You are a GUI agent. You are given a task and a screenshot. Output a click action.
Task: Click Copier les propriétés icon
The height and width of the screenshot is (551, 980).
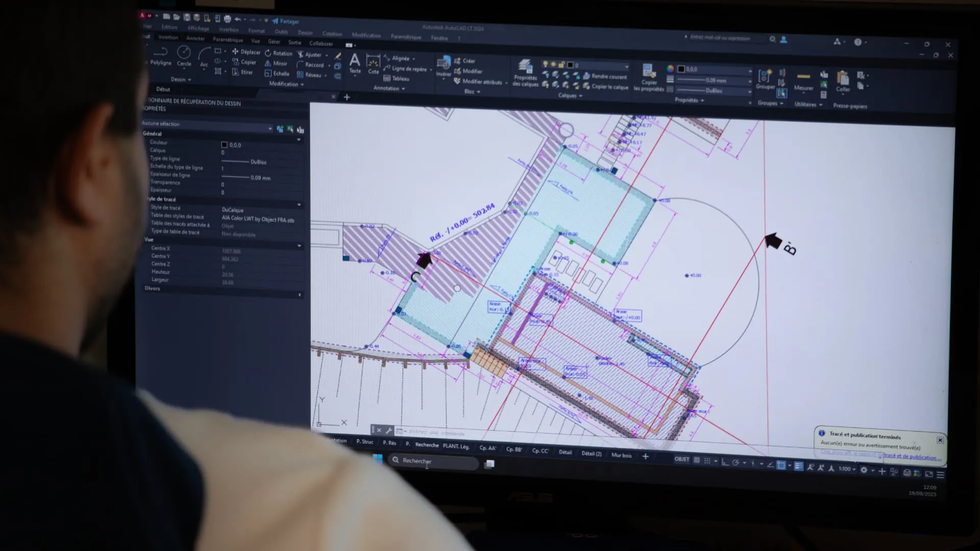(x=649, y=78)
